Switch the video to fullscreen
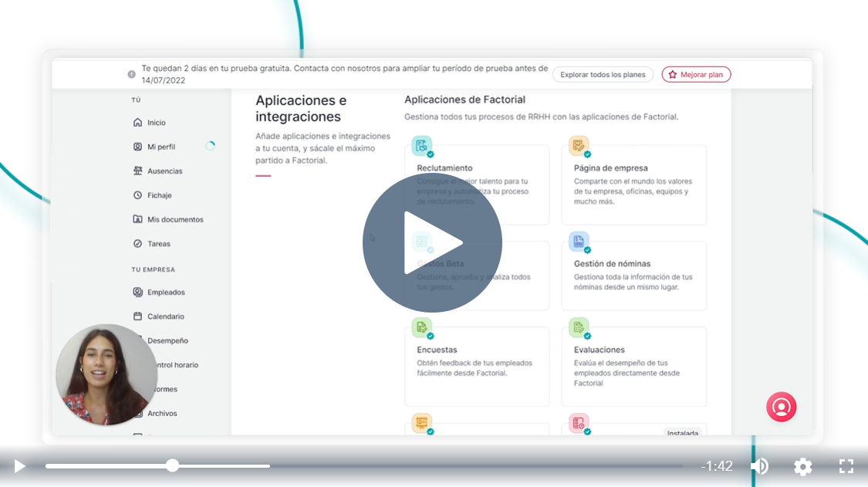This screenshot has height=487, width=868. 846,466
